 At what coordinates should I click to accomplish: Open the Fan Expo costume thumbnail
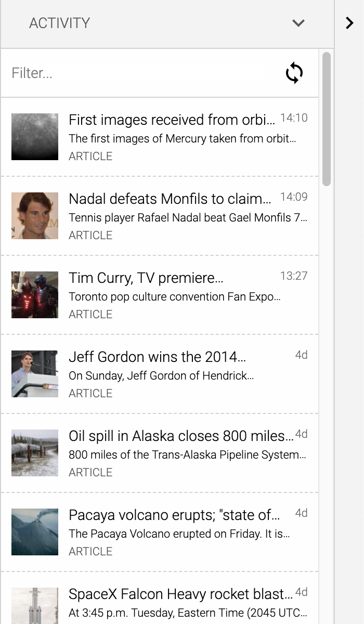pos(35,295)
